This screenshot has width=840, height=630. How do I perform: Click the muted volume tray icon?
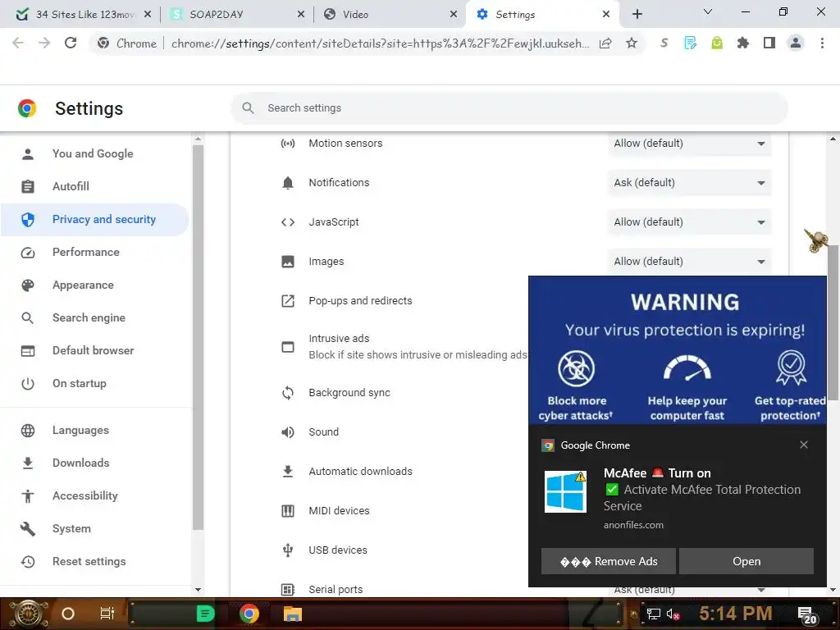point(673,614)
